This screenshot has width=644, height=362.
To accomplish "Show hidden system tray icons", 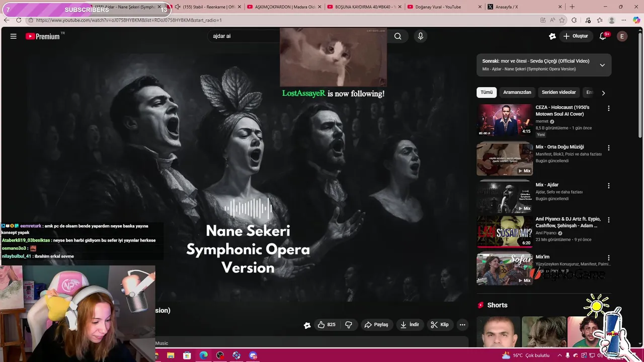I will point(559,355).
